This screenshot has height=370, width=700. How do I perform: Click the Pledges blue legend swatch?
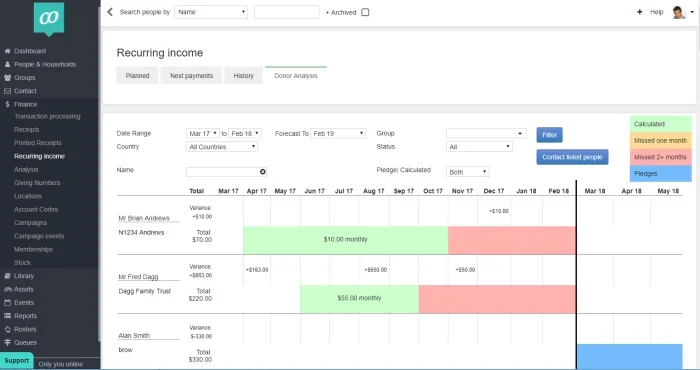pyautogui.click(x=661, y=174)
